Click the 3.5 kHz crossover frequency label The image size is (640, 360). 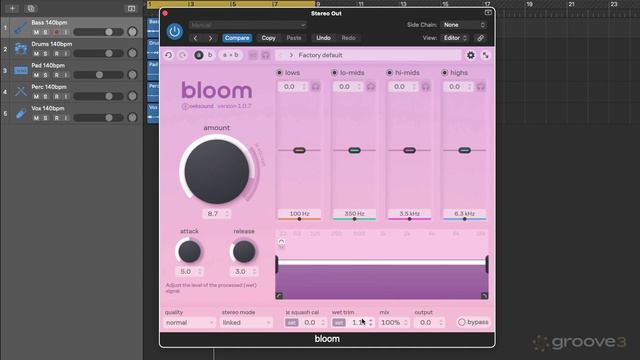click(x=409, y=213)
